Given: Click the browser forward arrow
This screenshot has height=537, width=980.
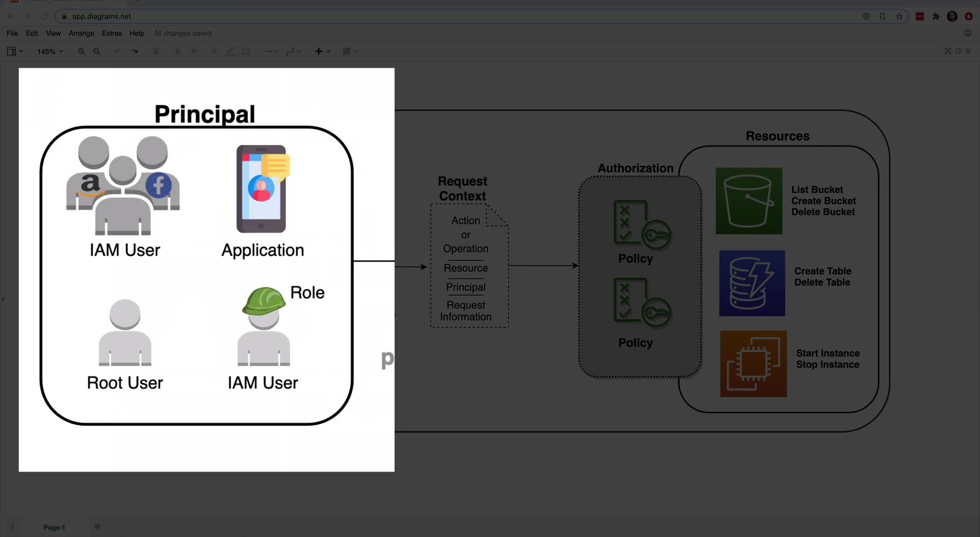Looking at the screenshot, I should (x=28, y=16).
